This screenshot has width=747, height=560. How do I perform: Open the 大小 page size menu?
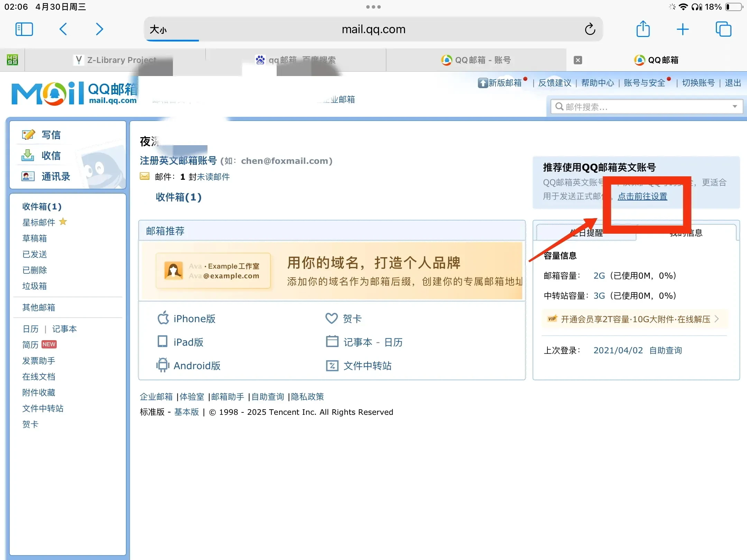(159, 29)
